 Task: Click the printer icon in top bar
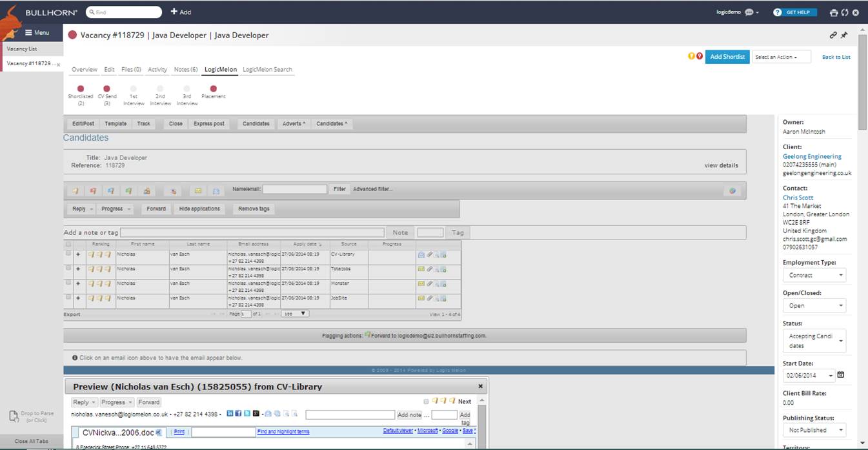pos(834,12)
